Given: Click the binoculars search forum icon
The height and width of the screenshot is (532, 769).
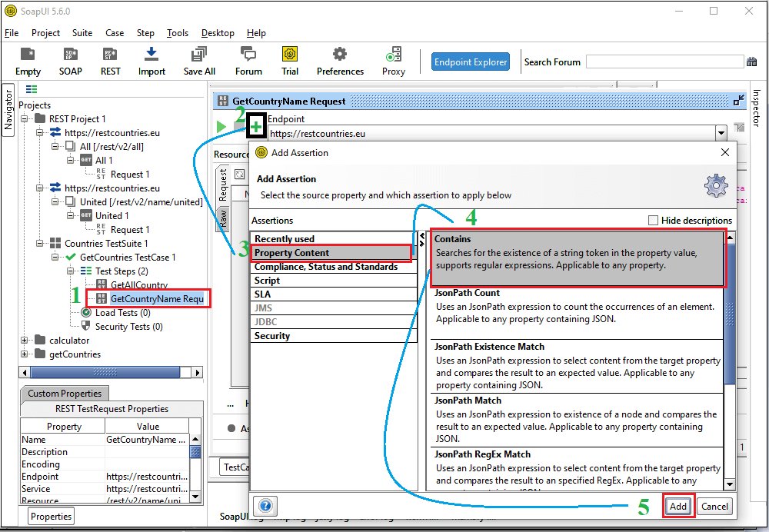Looking at the screenshot, I should coord(751,62).
